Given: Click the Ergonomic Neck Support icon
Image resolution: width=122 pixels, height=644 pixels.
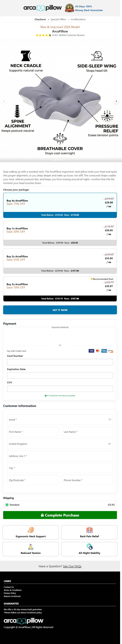Looking at the screenshot, I should tap(31, 530).
